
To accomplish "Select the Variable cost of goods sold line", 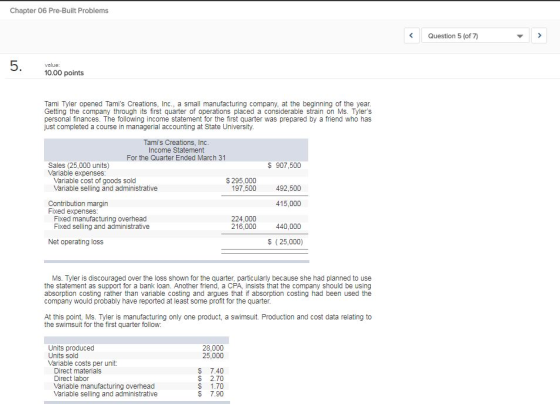I will click(176, 181).
